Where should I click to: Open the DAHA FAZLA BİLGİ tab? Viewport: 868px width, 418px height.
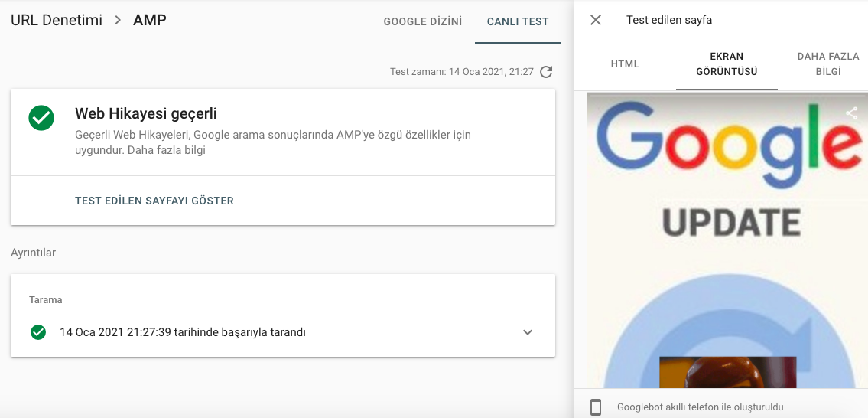pyautogui.click(x=828, y=64)
